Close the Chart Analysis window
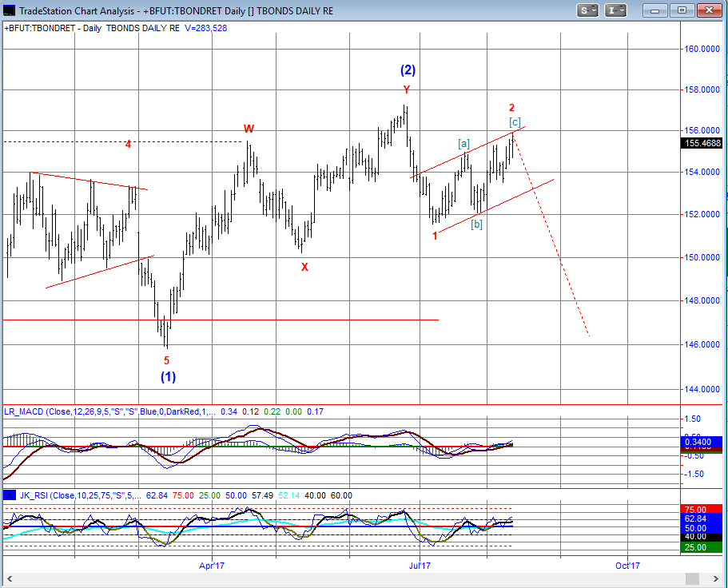728x588 pixels. coord(709,10)
